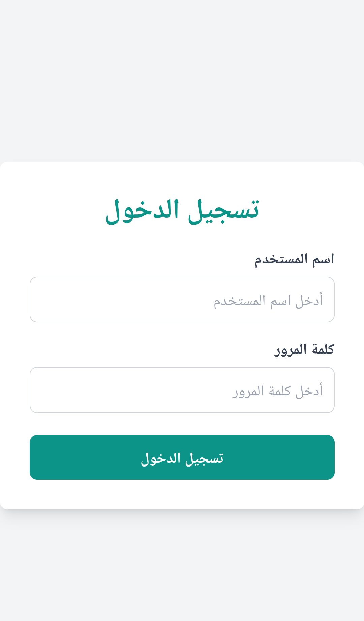
Task: Click the اسم المستخدم label
Action: 294,259
